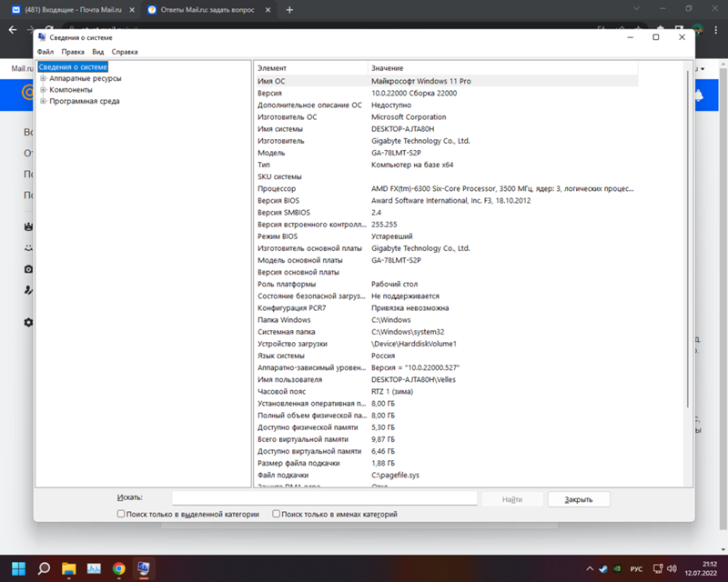Viewport: 728px width, 582px height.
Task: Open a new Chrome tab
Action: click(289, 10)
